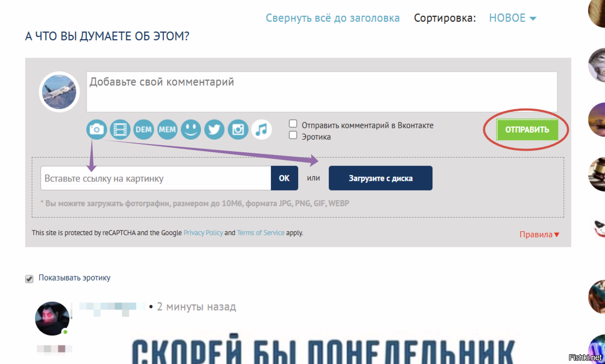Click 'Загрузите с диска' upload button
The width and height of the screenshot is (605, 364).
point(381,178)
